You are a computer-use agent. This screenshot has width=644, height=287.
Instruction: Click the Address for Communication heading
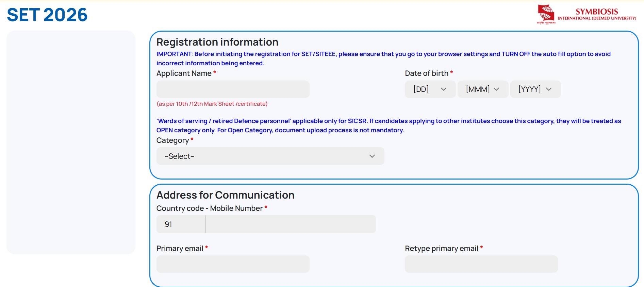pyautogui.click(x=226, y=195)
